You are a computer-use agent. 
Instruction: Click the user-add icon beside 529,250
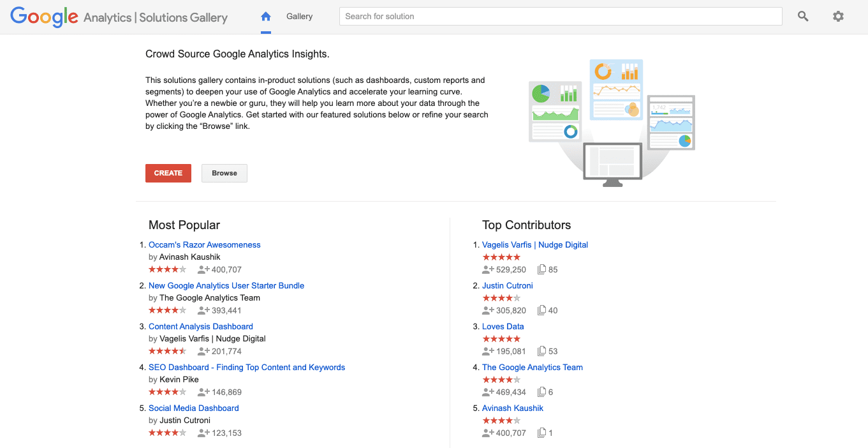point(488,269)
